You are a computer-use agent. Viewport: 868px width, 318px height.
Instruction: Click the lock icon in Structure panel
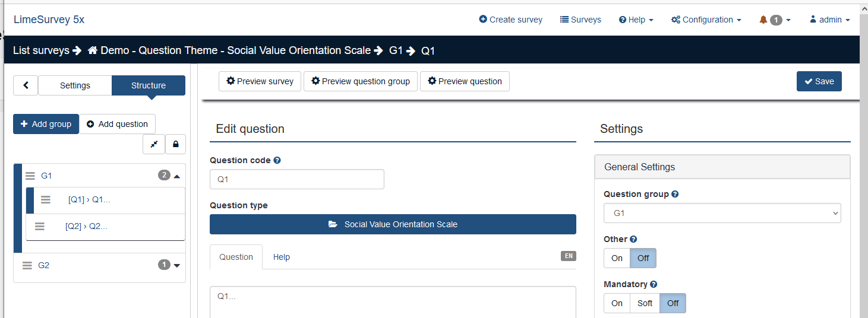[x=175, y=144]
